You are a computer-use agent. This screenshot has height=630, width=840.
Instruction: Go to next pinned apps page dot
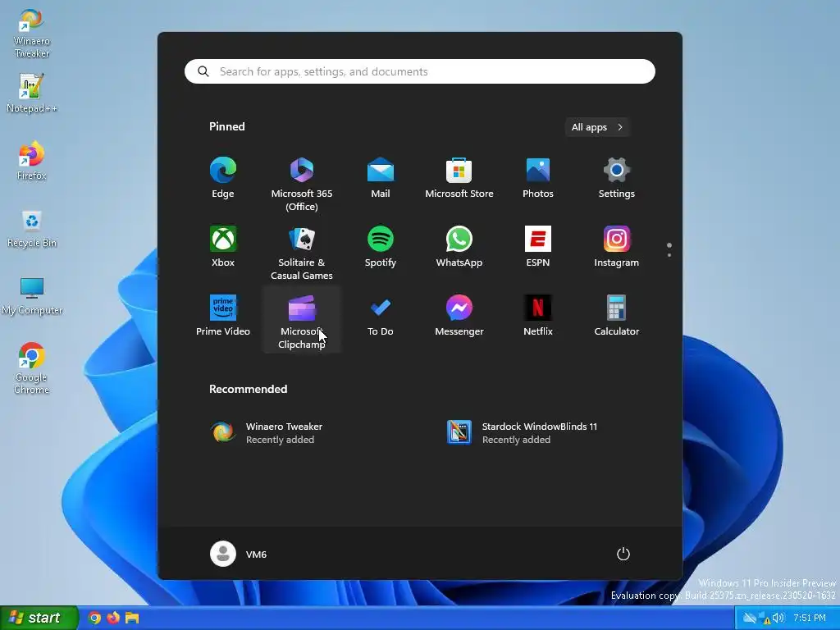[669, 255]
